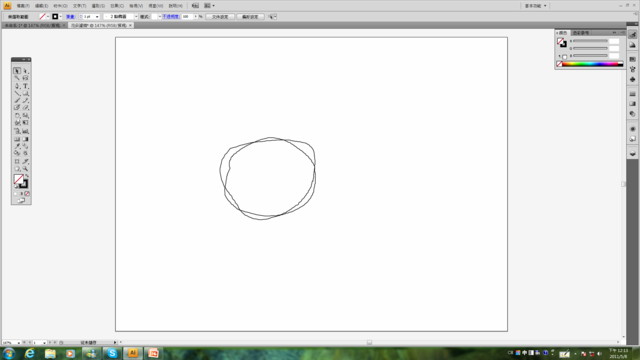This screenshot has height=360, width=640.
Task: Select the Eraser tool
Action: 25,108
